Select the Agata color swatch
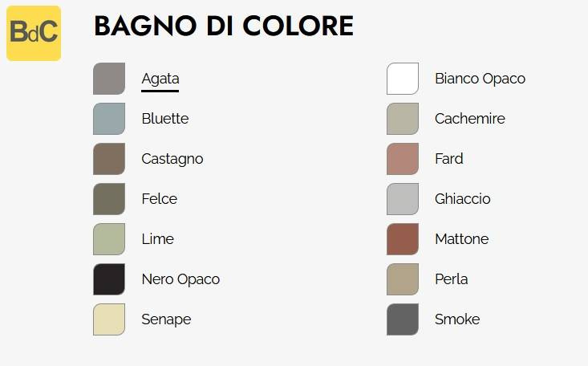The height and width of the screenshot is (366, 588). (109, 79)
